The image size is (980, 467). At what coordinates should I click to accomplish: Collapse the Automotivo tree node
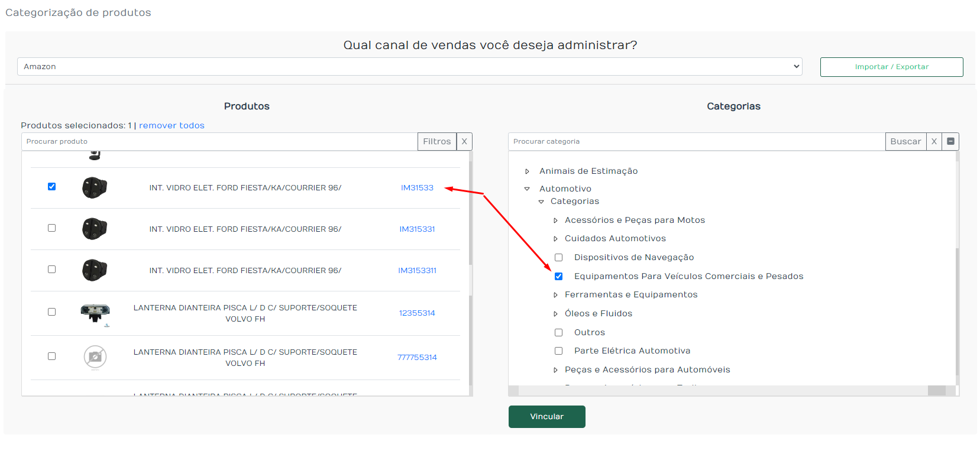pyautogui.click(x=527, y=189)
